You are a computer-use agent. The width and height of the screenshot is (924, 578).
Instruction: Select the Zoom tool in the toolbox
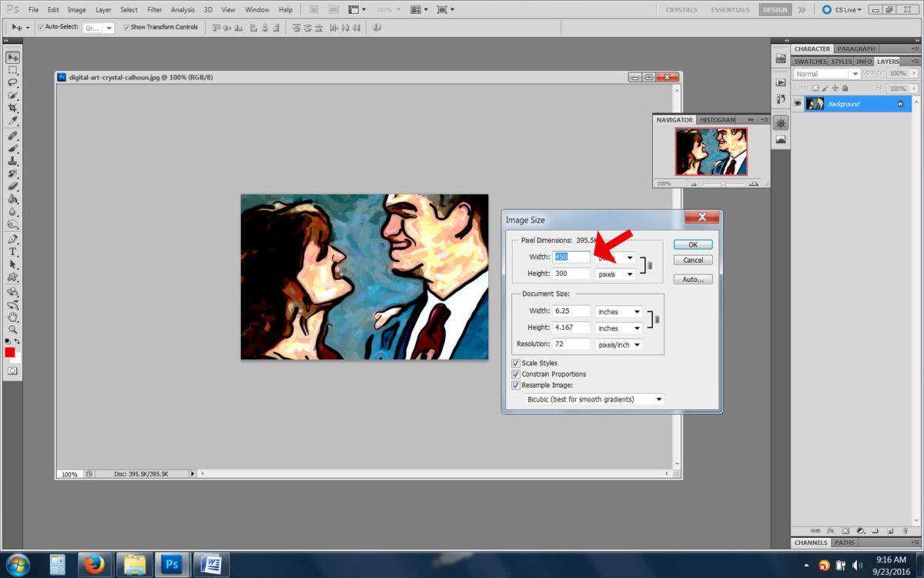click(x=12, y=329)
